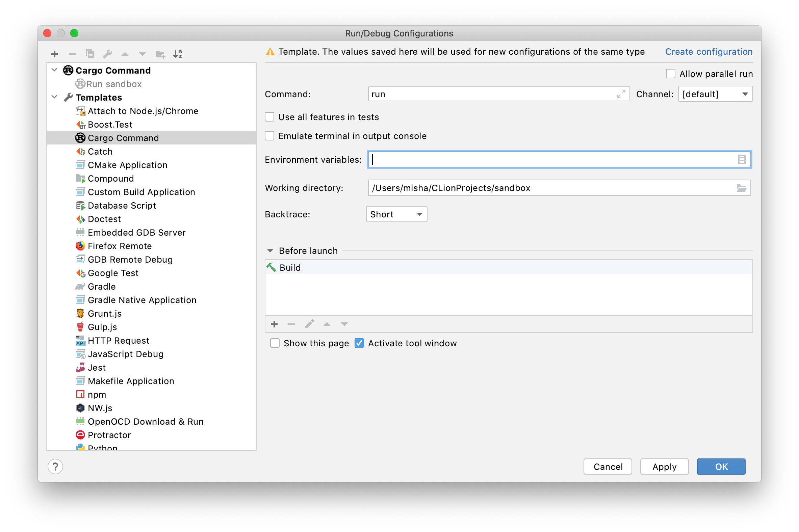Select the Google Test template

point(113,273)
